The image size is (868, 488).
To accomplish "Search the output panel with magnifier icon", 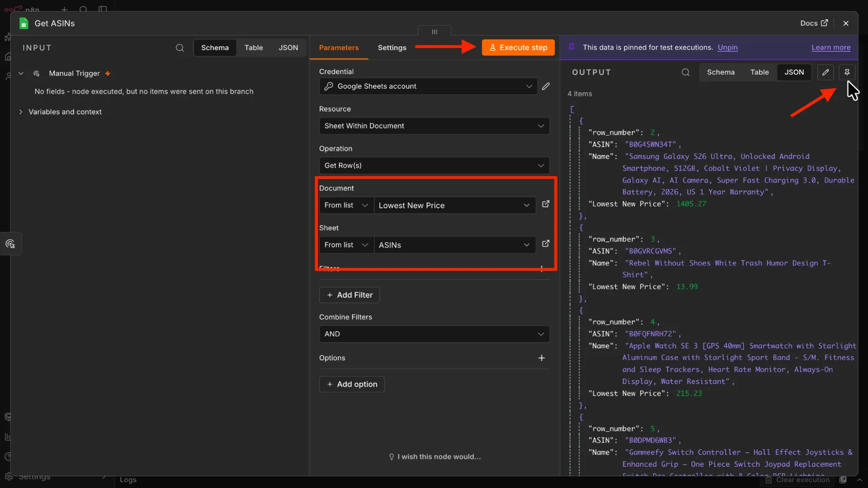I will 685,72.
